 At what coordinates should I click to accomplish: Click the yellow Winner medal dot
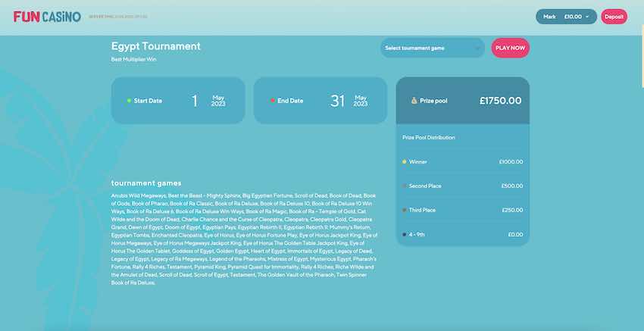pos(404,162)
